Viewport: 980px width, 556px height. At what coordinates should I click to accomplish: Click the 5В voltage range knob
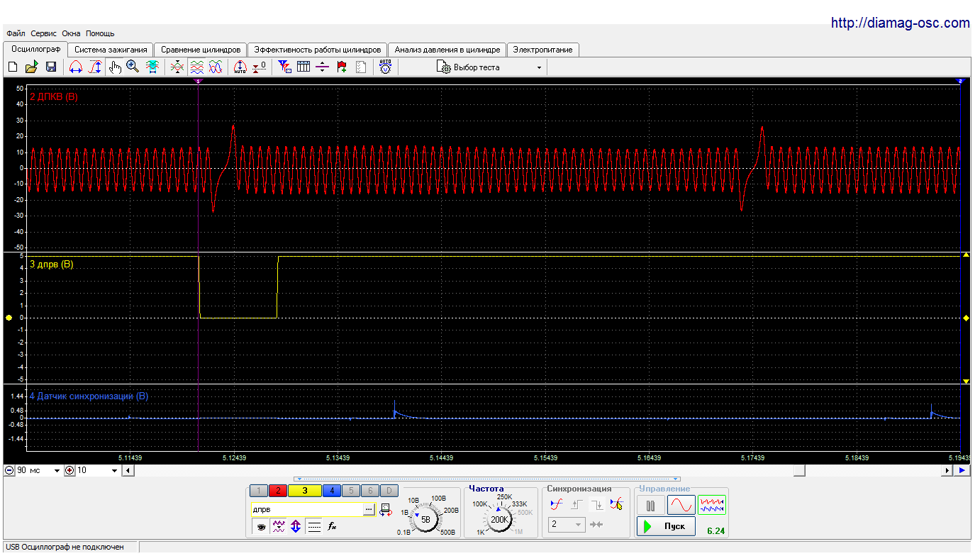coord(425,519)
